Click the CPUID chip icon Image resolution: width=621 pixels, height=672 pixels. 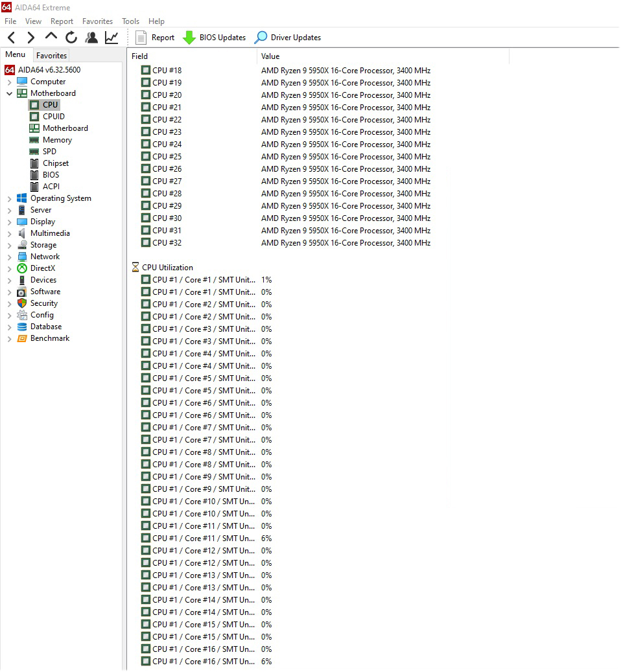click(x=34, y=117)
